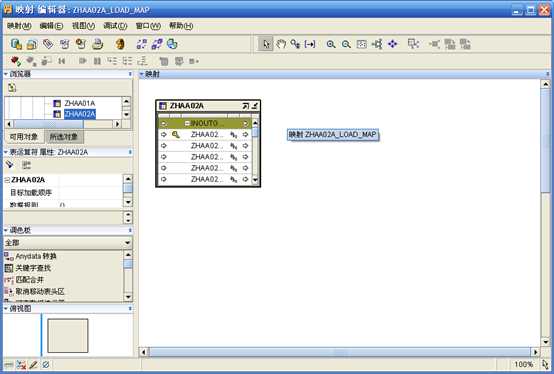The width and height of the screenshot is (554, 374).
Task: Click the 映射 ZHAA02A_LOAD_MAP label on canvas
Action: [333, 135]
